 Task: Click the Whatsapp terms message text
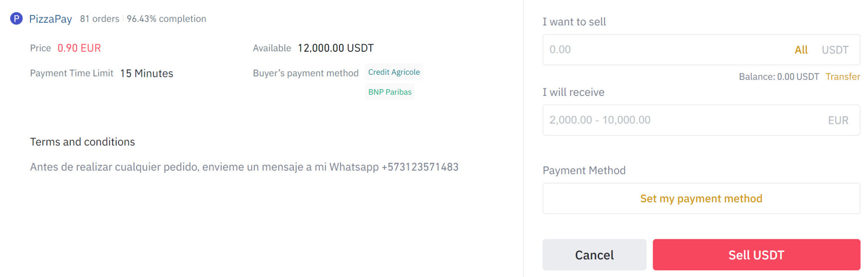(244, 167)
